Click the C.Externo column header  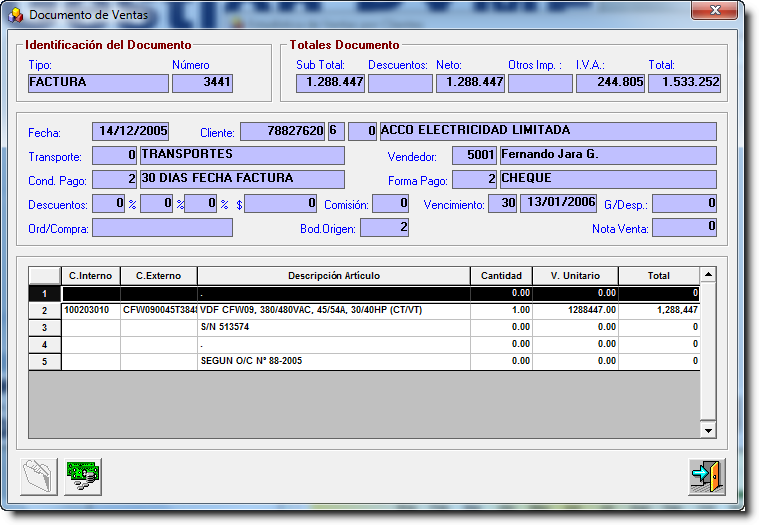point(159,276)
